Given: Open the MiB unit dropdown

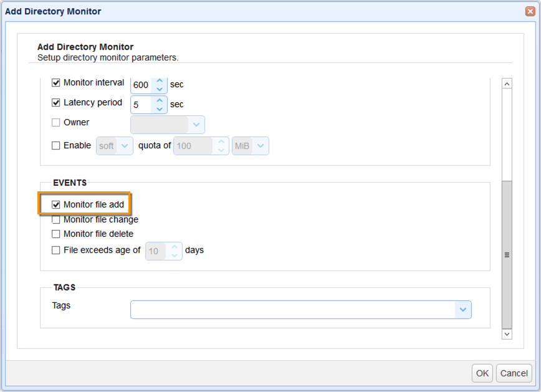Looking at the screenshot, I should (260, 145).
